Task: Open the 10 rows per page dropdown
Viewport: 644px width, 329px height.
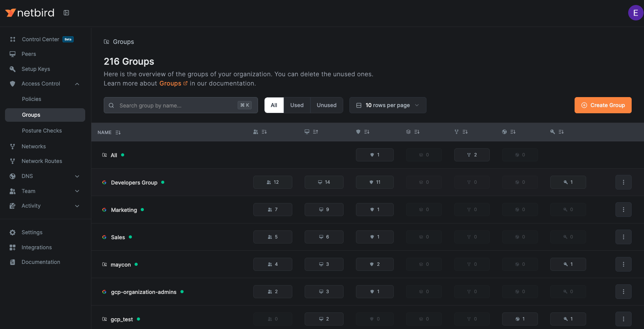Action: pyautogui.click(x=388, y=105)
